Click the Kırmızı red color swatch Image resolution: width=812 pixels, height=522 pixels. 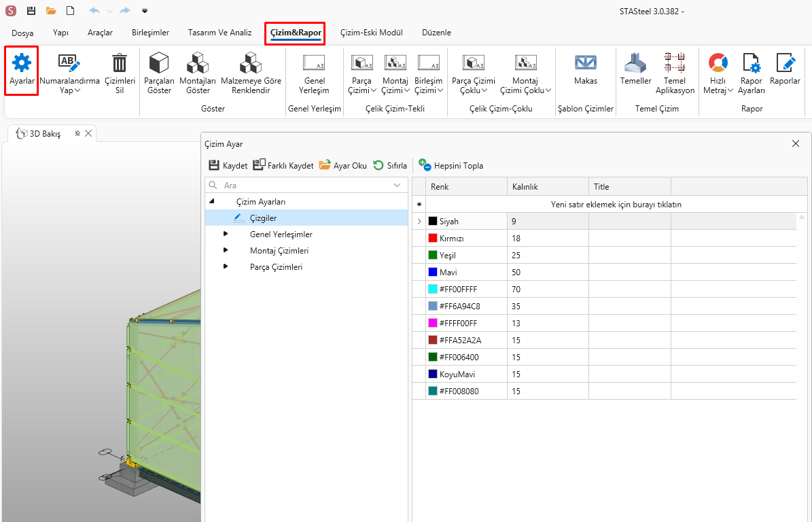pos(433,239)
